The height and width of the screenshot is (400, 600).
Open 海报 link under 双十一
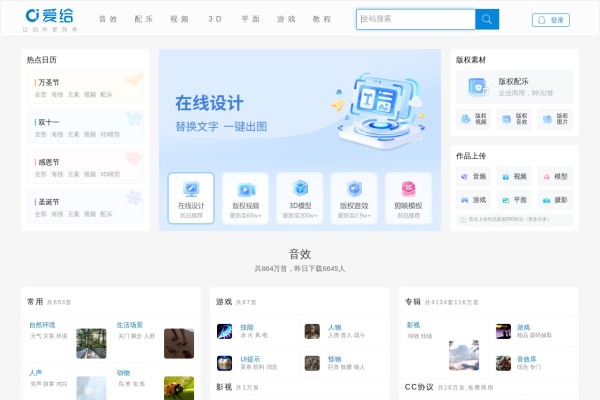click(57, 133)
